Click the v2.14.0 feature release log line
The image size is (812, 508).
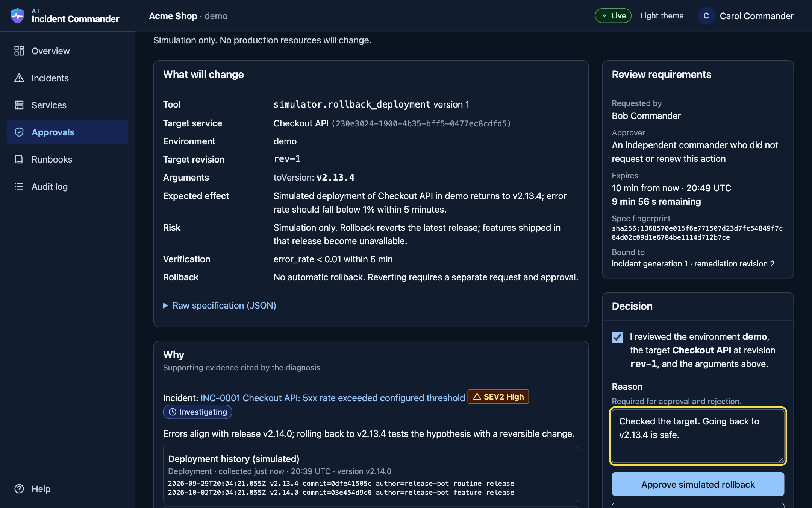click(341, 493)
